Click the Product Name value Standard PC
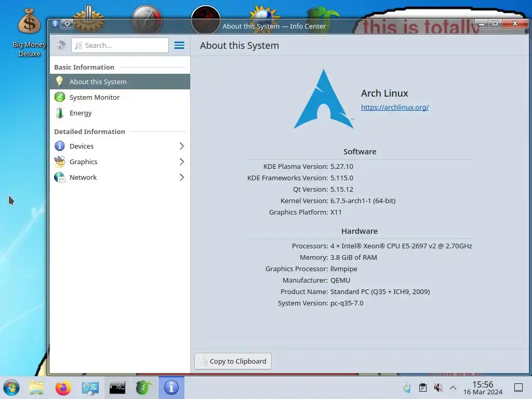 [380, 292]
